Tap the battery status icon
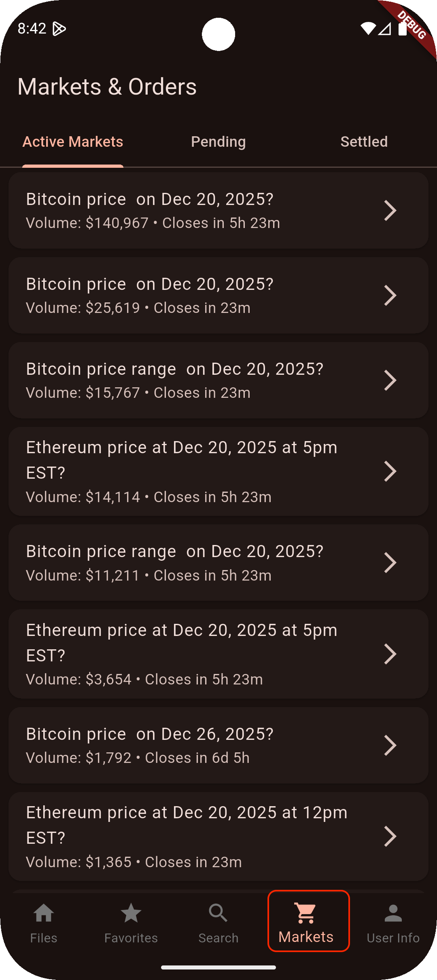 pyautogui.click(x=402, y=28)
